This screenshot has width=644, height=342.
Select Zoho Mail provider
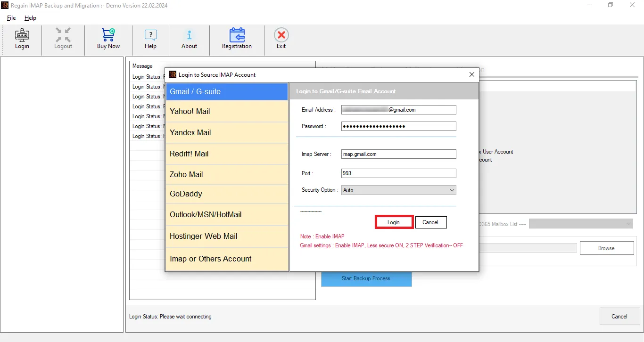coord(227,174)
